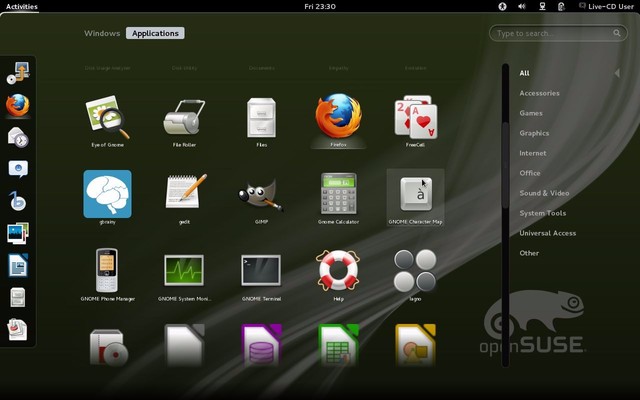Screen dimensions: 640x400
Task: Open the Live-CD User menu
Action: point(607,7)
